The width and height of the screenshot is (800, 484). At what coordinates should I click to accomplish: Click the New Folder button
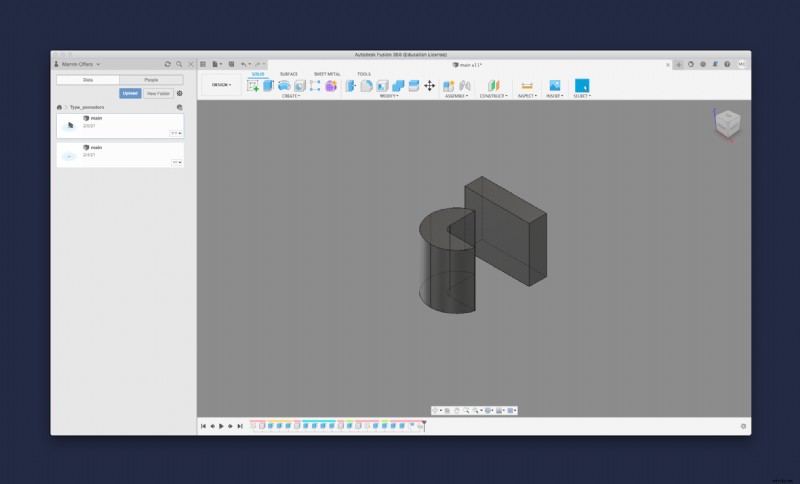click(x=157, y=93)
